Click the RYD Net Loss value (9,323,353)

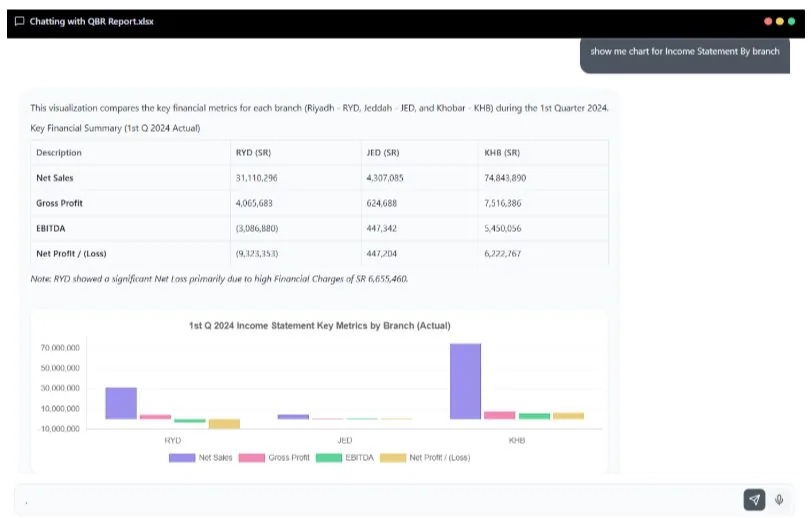tap(257, 254)
